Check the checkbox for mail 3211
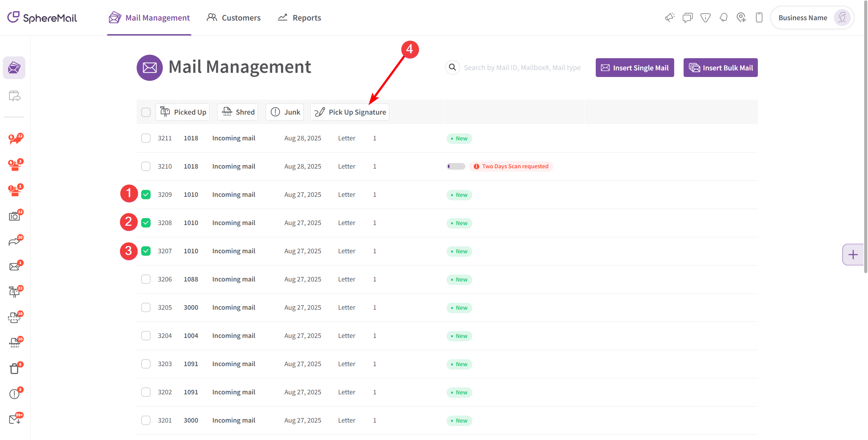Image resolution: width=868 pixels, height=440 pixels. [x=146, y=138]
